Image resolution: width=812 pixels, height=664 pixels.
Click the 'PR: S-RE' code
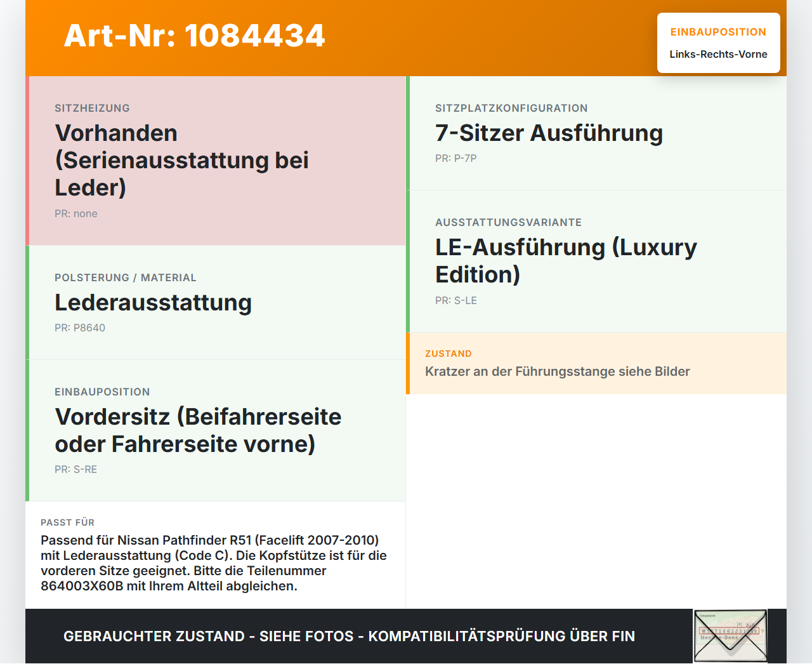pos(76,470)
